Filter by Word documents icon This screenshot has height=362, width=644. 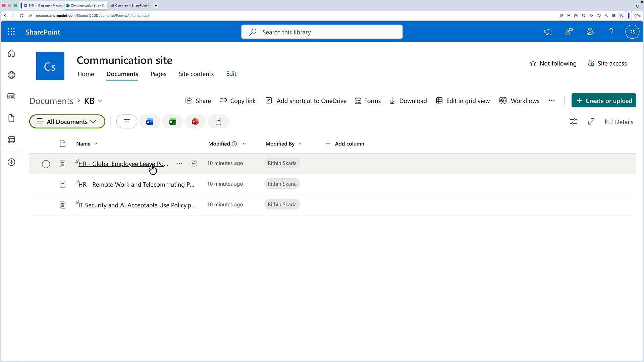coord(150,122)
